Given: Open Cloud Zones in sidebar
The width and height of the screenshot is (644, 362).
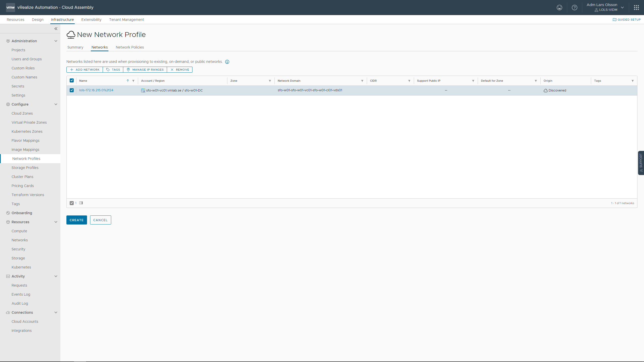Looking at the screenshot, I should point(22,113).
